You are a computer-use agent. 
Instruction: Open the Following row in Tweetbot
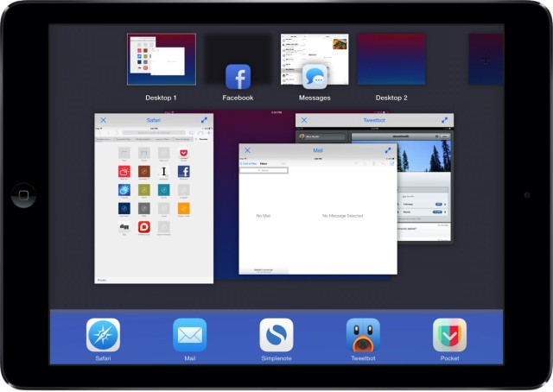[x=423, y=204]
